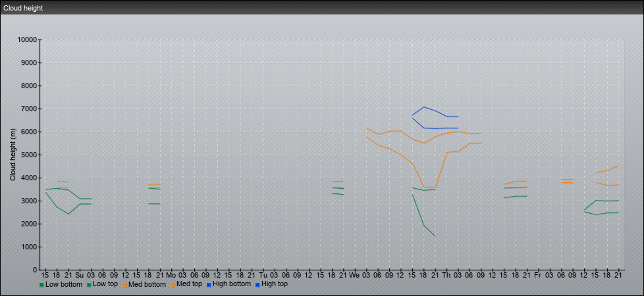Select the 8000 y-axis value
Screen dimensions: 644x296
[x=29, y=86]
